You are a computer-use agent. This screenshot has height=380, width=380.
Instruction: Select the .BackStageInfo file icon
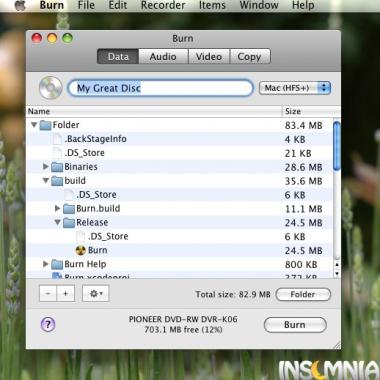57,139
